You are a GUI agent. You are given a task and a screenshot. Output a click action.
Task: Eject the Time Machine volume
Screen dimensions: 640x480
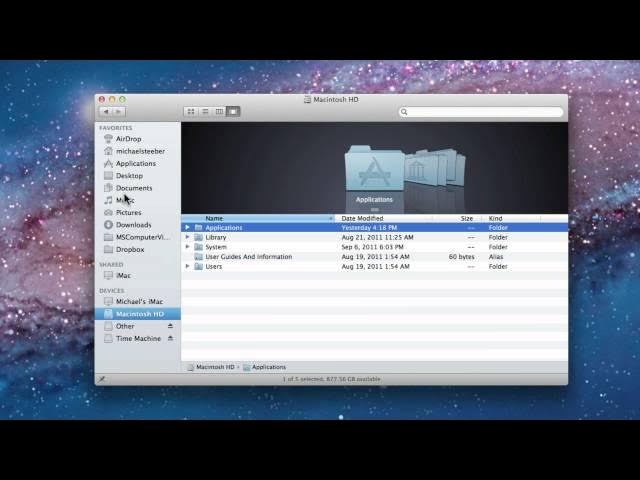(170, 339)
